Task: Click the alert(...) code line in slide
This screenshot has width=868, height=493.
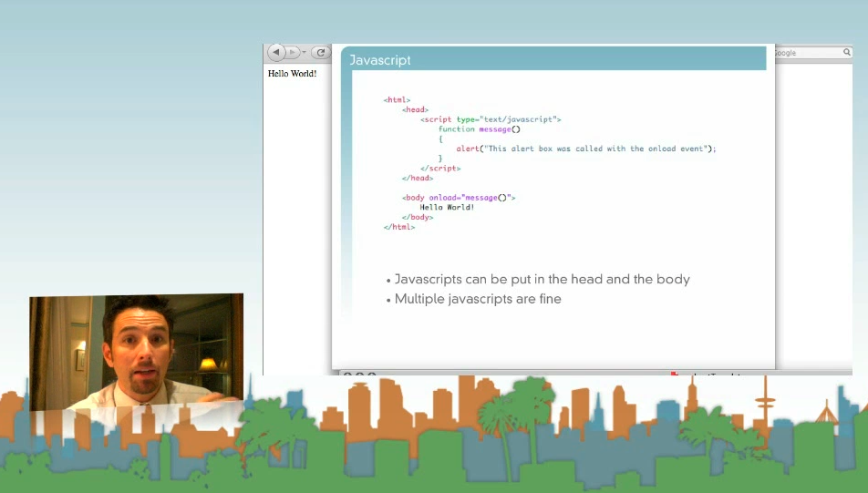Action: point(586,149)
